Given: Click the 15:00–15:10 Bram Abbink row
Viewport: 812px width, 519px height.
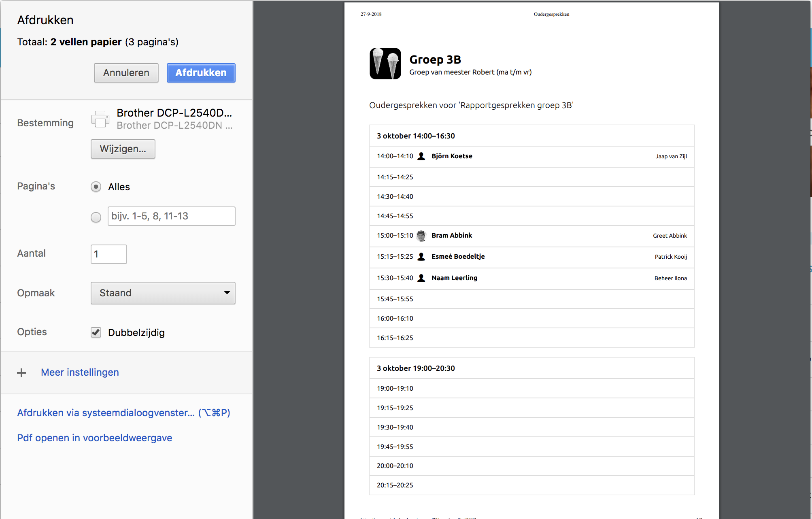Looking at the screenshot, I should tap(531, 236).
